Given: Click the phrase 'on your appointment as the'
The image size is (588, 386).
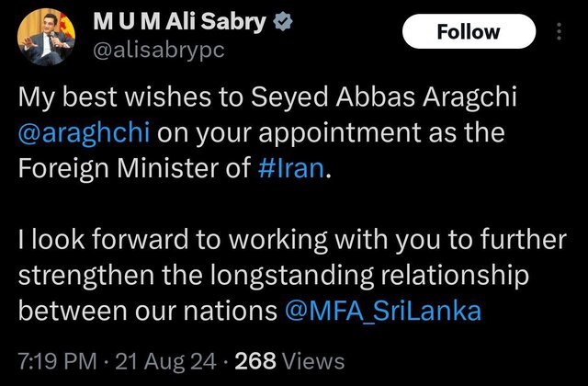Looking at the screenshot, I should [334, 131].
